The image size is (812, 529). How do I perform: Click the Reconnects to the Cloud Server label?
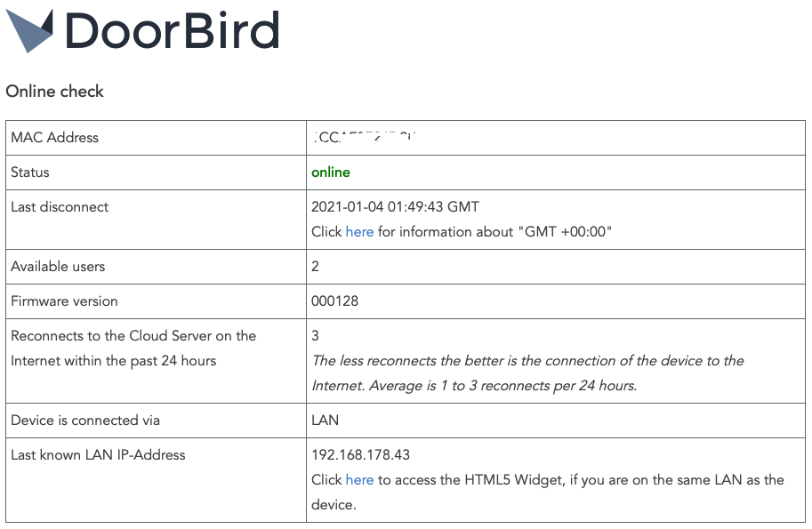(x=133, y=348)
